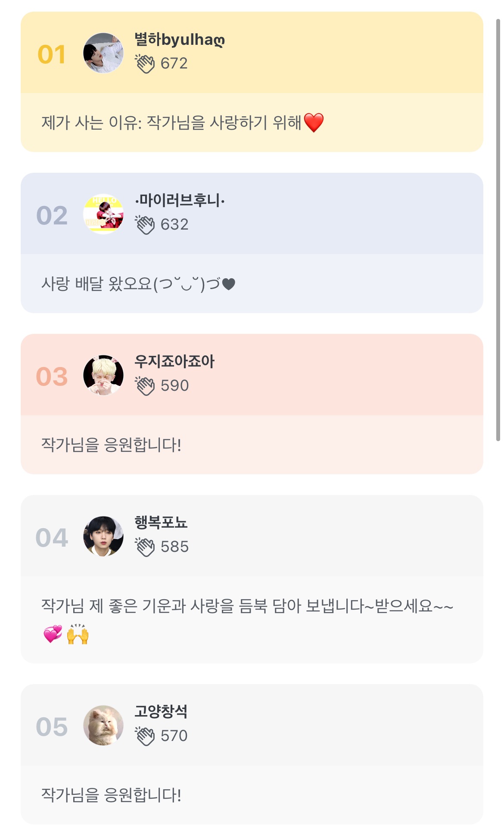Click the pink sparkling hearts emoji
The image size is (504, 834).
pyautogui.click(x=53, y=635)
